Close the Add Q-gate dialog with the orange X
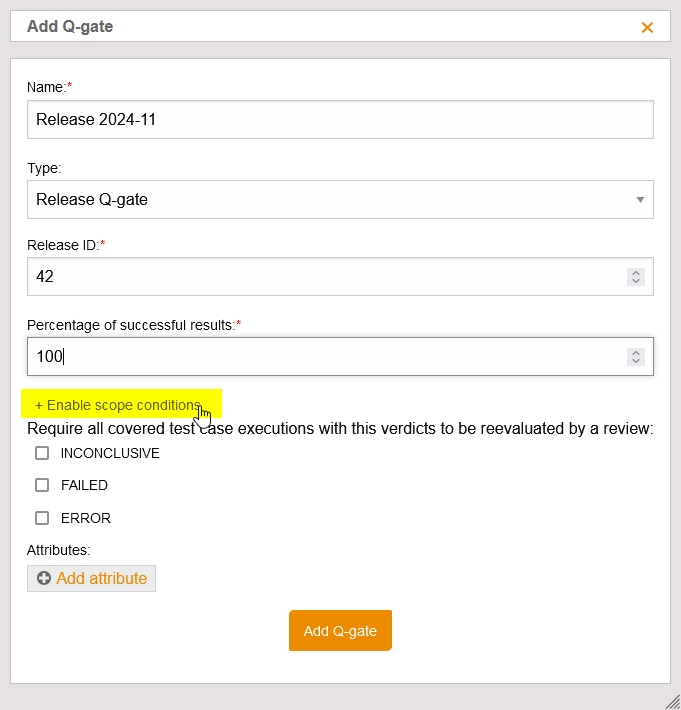 pos(647,27)
